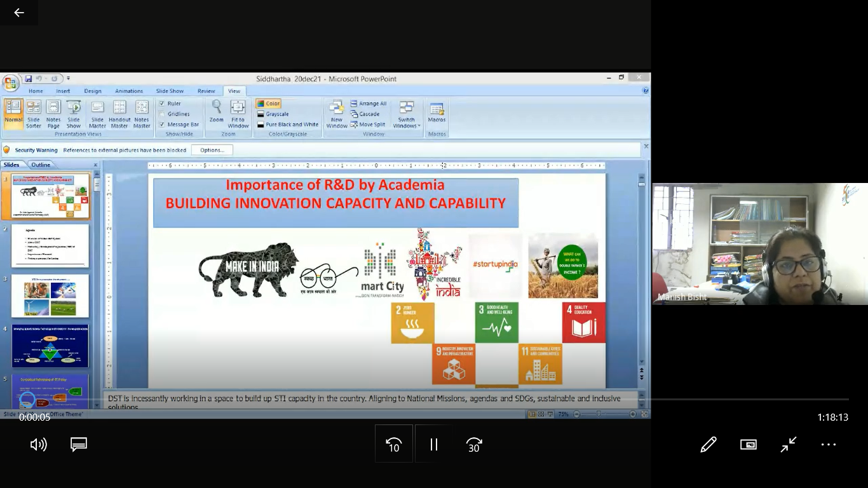Close the Slides/Outline pane
The image size is (868, 488).
[x=96, y=165]
